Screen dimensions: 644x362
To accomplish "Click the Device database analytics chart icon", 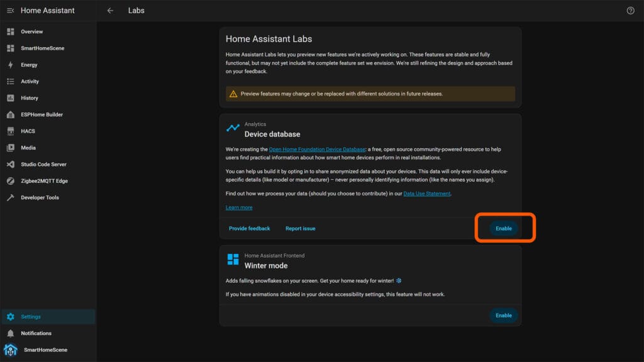I will (x=233, y=128).
